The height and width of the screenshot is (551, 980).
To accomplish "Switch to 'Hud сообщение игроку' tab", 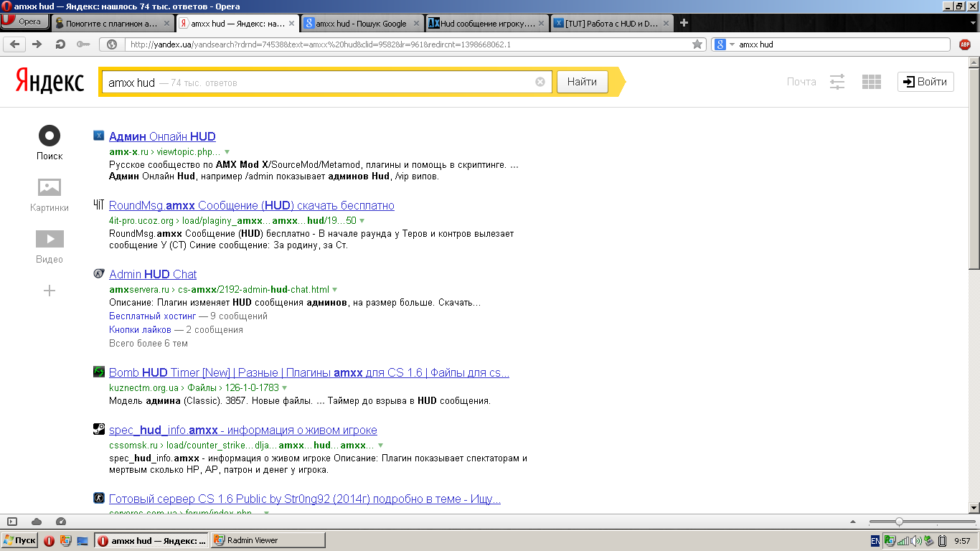I will coord(486,23).
